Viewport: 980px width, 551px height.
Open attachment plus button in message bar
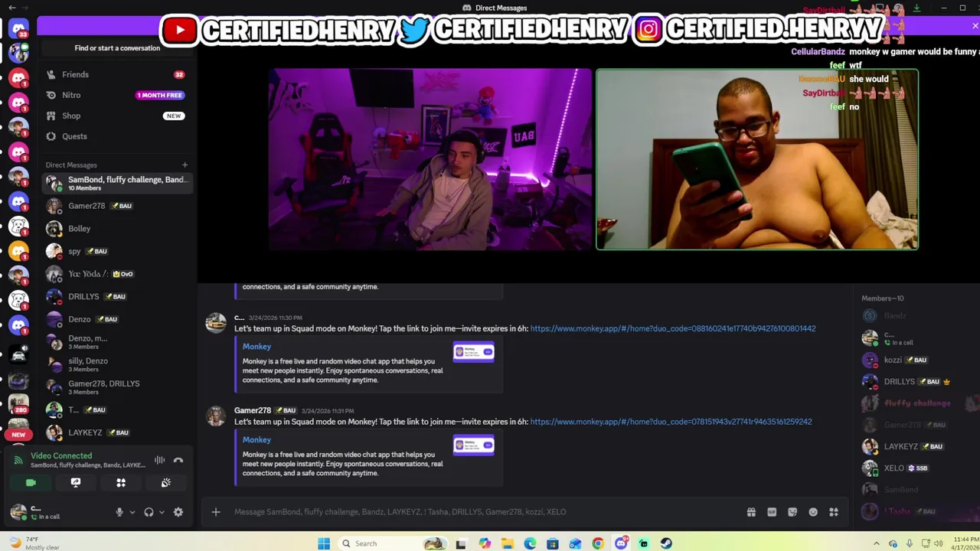[216, 512]
